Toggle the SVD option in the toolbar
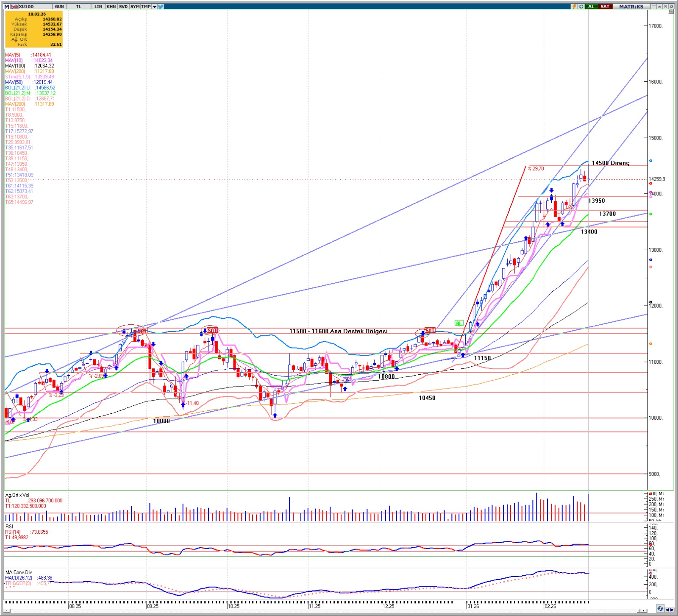This screenshot has height=616, width=678. pos(123,6)
